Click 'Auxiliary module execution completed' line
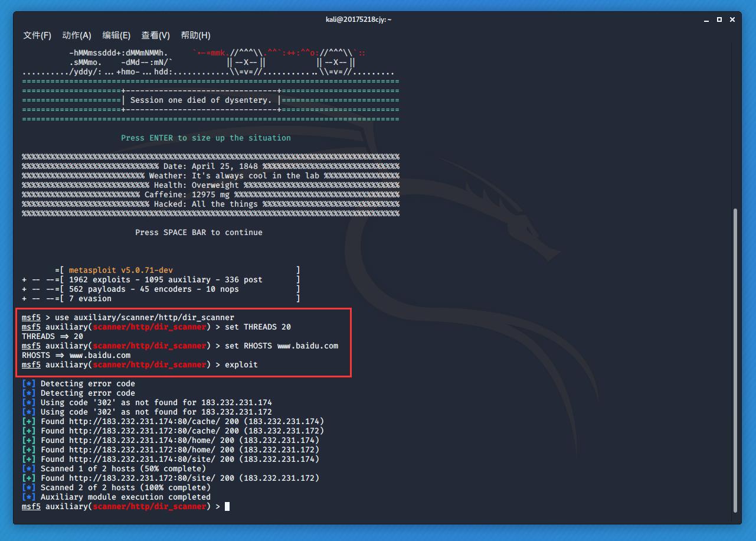 116,497
